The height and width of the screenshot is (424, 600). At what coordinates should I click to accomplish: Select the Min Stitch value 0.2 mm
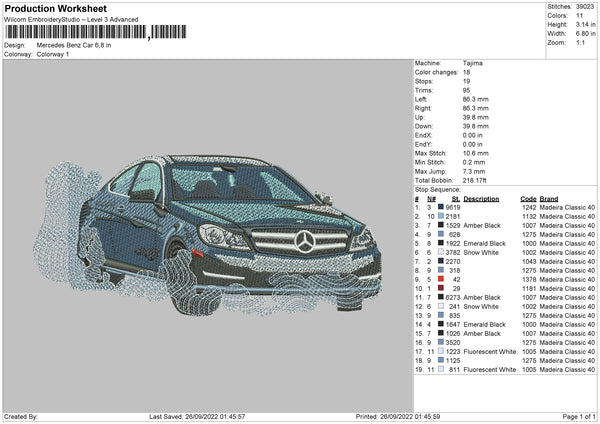click(x=474, y=163)
